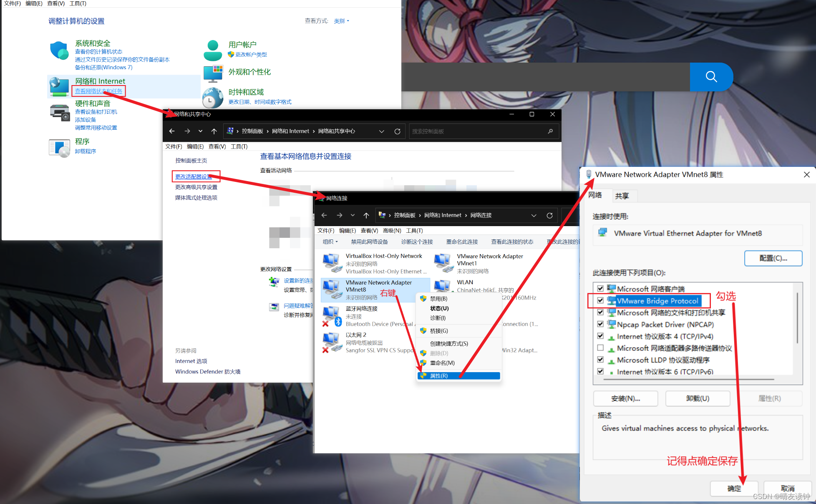816x504 pixels.
Task: Enable Microsoft network adapter multiplexor protocol checkbox
Action: [x=600, y=348]
